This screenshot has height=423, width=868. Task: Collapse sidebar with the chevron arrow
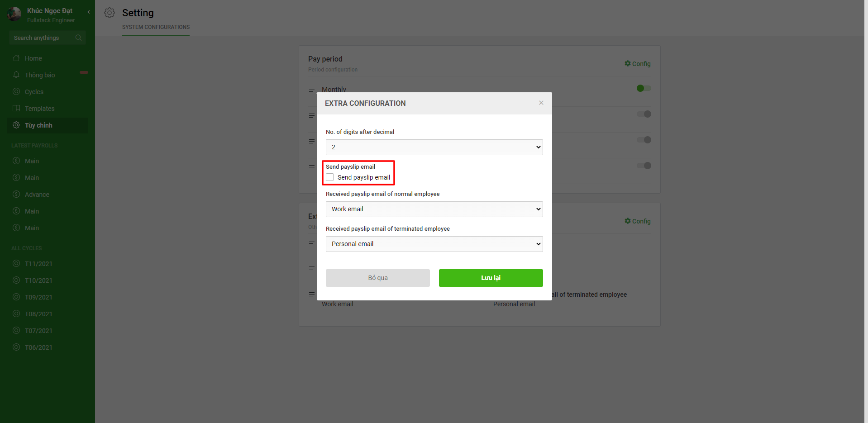click(89, 12)
